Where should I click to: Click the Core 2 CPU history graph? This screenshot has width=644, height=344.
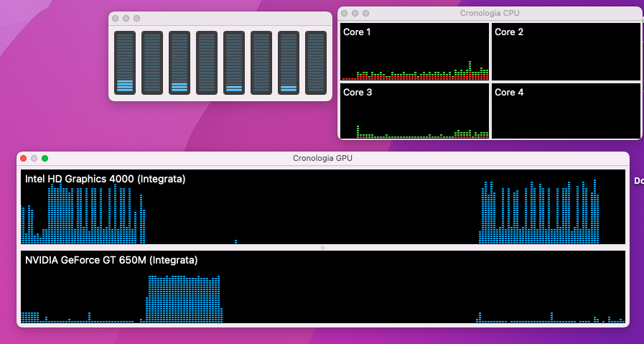coord(566,52)
